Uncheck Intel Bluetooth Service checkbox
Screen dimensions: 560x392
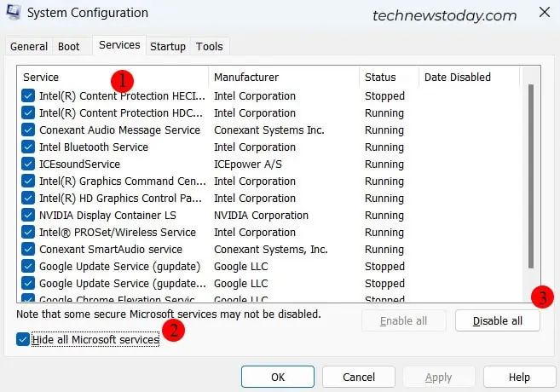click(28, 147)
